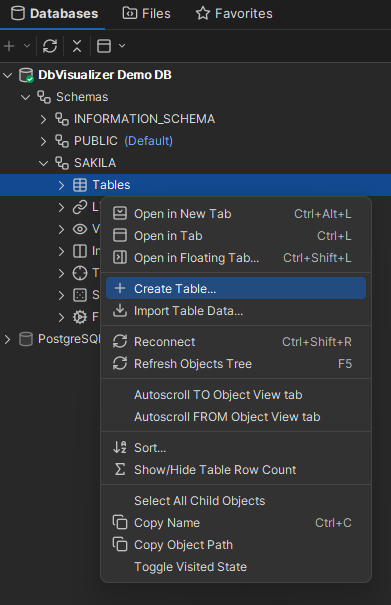Click the layout panel icon in the toolbar
Image resolution: width=391 pixels, height=605 pixels.
[104, 46]
